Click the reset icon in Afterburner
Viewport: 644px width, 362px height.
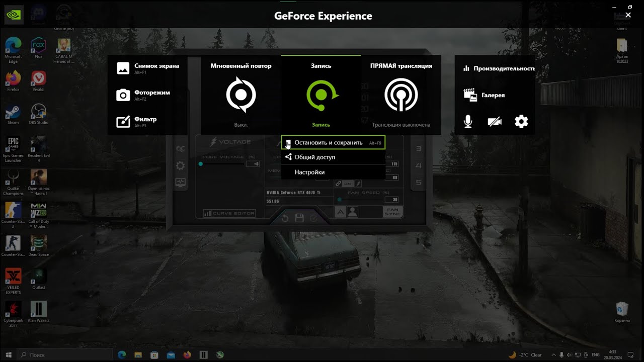coord(285,218)
